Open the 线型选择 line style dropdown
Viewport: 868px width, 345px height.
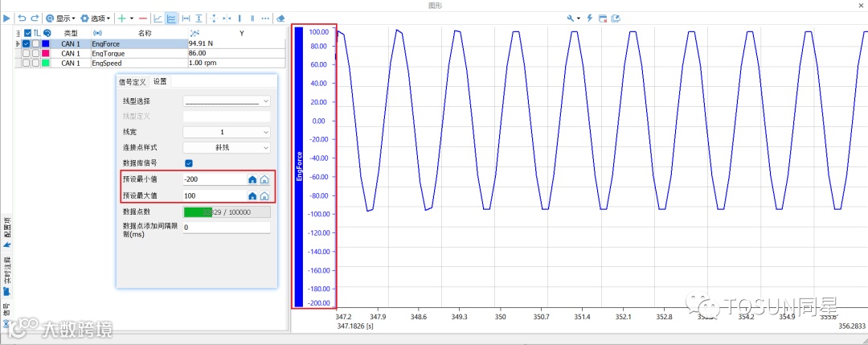pos(227,101)
